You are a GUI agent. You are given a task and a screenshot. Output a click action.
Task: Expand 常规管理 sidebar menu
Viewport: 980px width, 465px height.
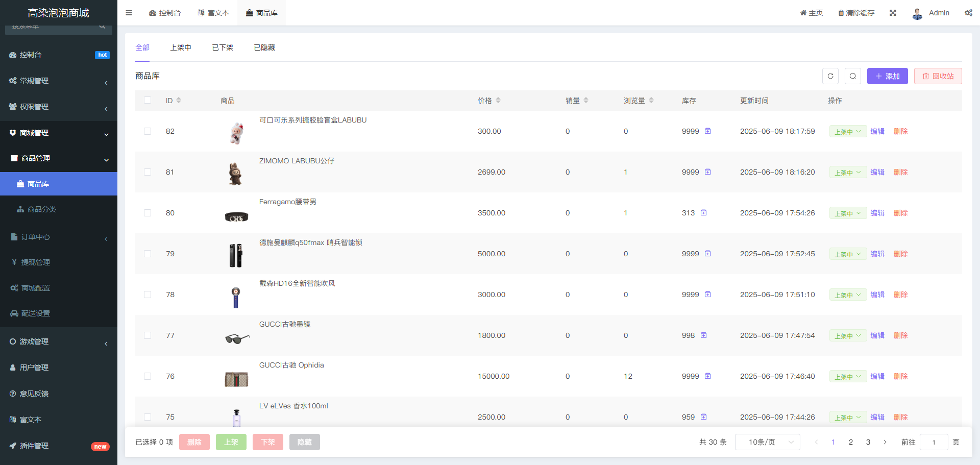pyautogui.click(x=59, y=81)
